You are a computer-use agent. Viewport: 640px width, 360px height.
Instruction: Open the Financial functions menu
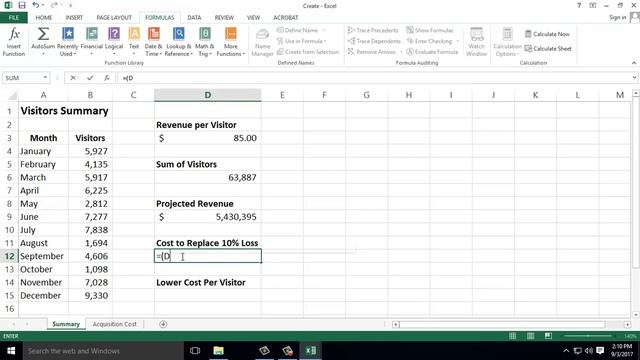pyautogui.click(x=91, y=42)
